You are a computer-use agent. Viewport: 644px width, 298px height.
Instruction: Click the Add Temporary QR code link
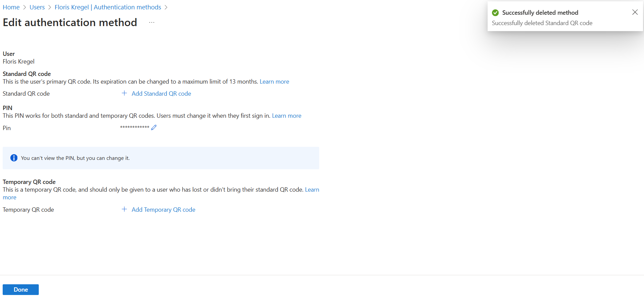163,210
